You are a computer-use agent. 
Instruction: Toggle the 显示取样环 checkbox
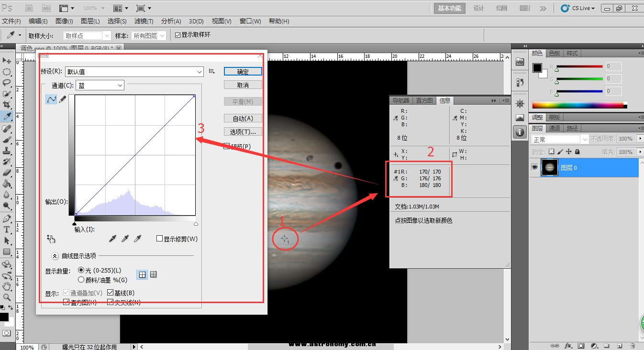178,35
